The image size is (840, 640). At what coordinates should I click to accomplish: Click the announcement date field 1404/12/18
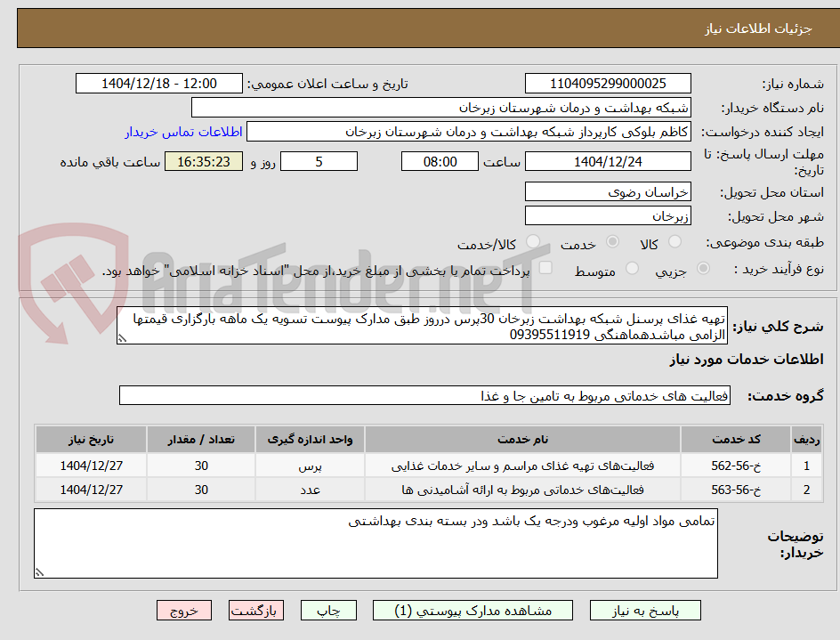click(x=159, y=84)
